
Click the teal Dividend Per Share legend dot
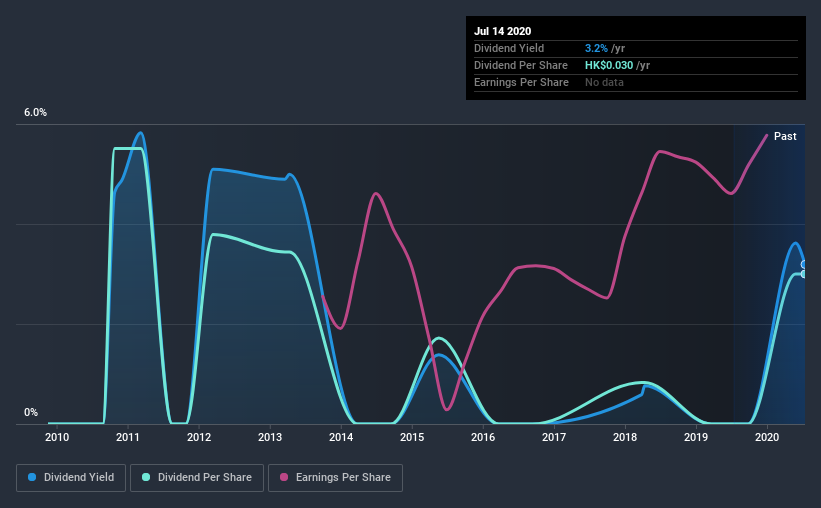(x=146, y=477)
